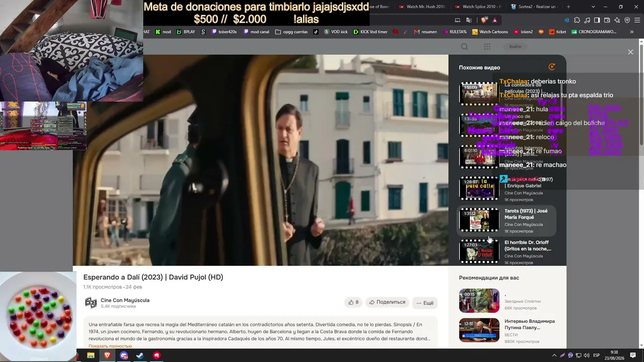Image resolution: width=644 pixels, height=362 pixels.
Task: Open the clock showing 9:38 in taskbar
Action: (x=614, y=355)
